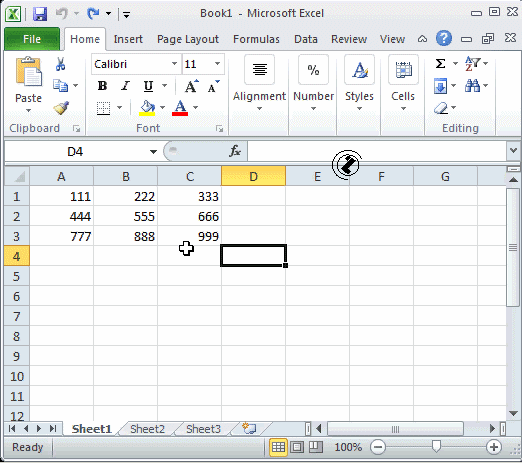Switch to the Sheet2 worksheet tab

[x=147, y=429]
